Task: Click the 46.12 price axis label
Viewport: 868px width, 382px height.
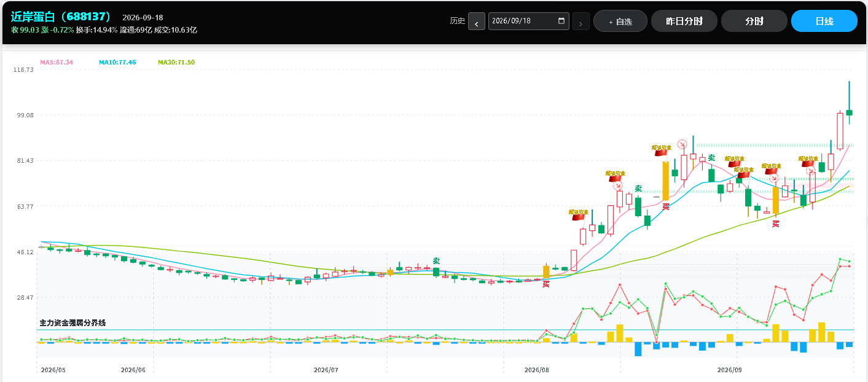Action: coord(25,252)
